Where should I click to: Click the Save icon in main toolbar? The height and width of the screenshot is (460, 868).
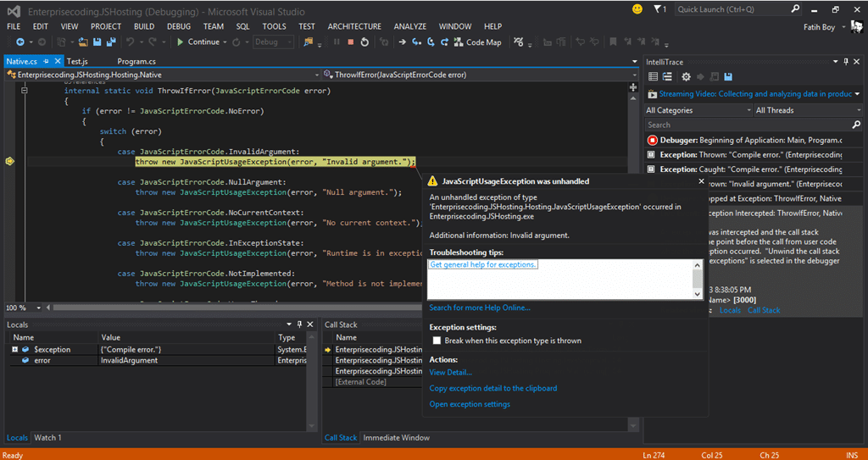tap(97, 42)
